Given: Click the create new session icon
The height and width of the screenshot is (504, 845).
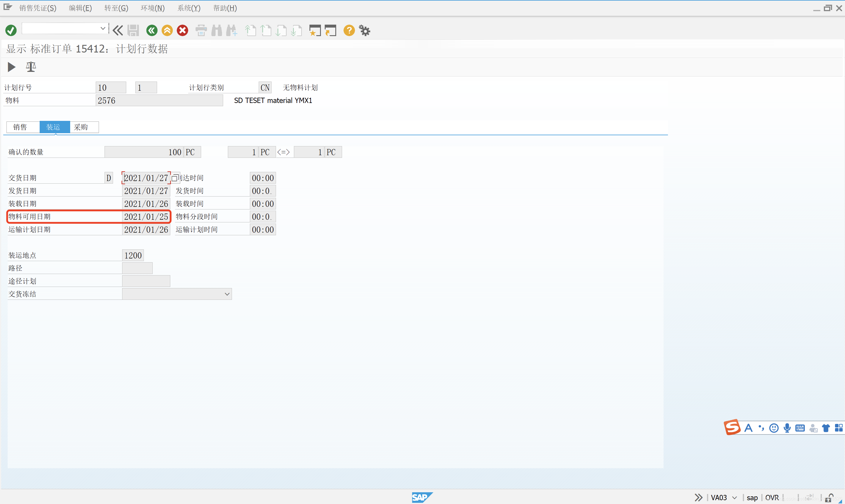Looking at the screenshot, I should pyautogui.click(x=315, y=31).
